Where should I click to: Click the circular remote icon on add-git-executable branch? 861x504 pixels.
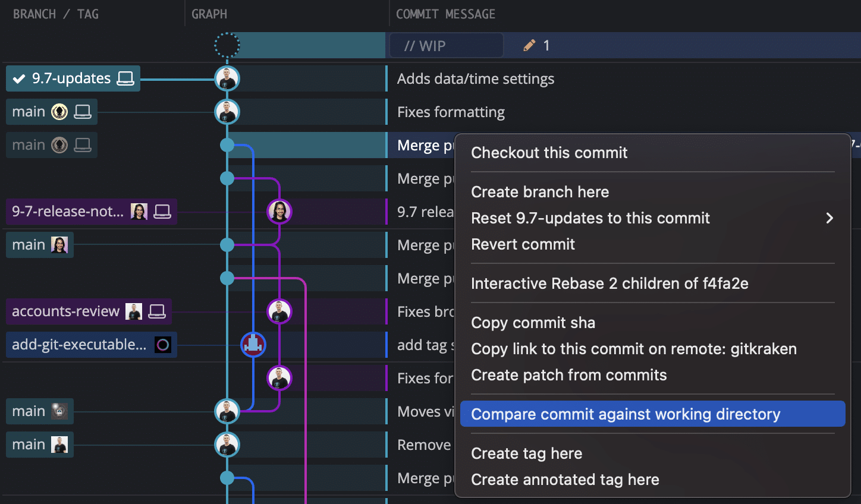(x=163, y=345)
